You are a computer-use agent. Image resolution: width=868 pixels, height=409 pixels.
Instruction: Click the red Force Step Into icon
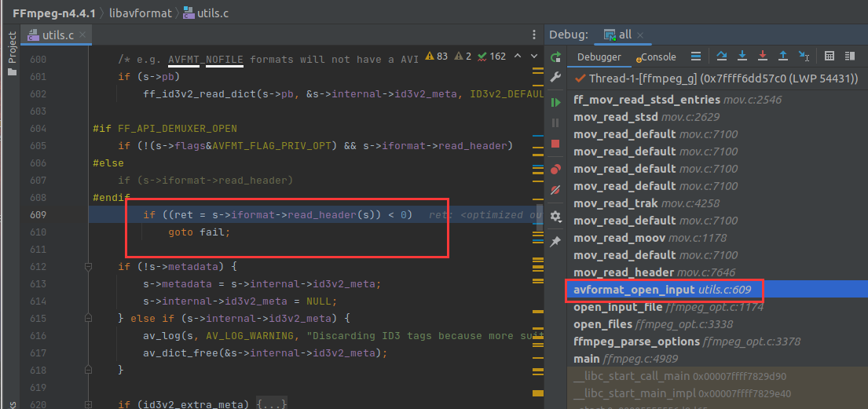[763, 57]
